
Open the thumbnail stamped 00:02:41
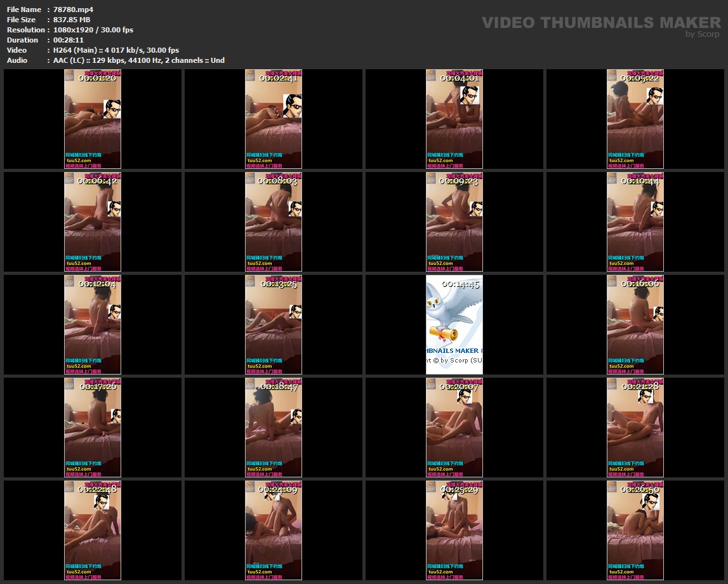(x=274, y=119)
